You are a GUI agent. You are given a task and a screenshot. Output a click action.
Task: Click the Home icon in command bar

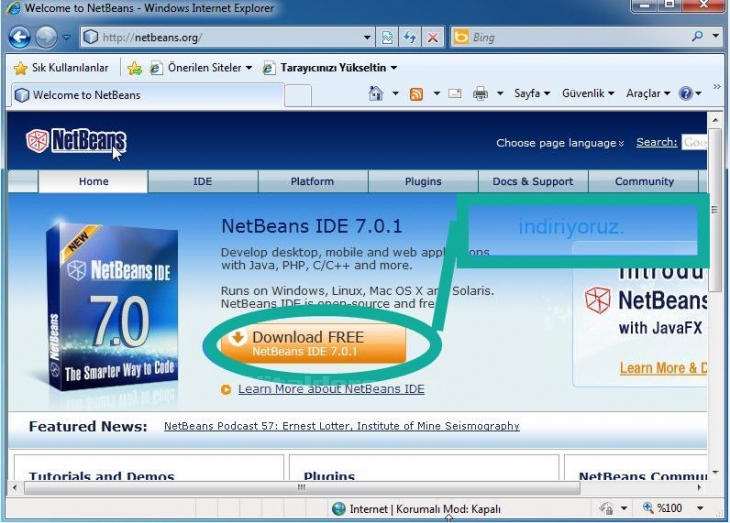[376, 94]
